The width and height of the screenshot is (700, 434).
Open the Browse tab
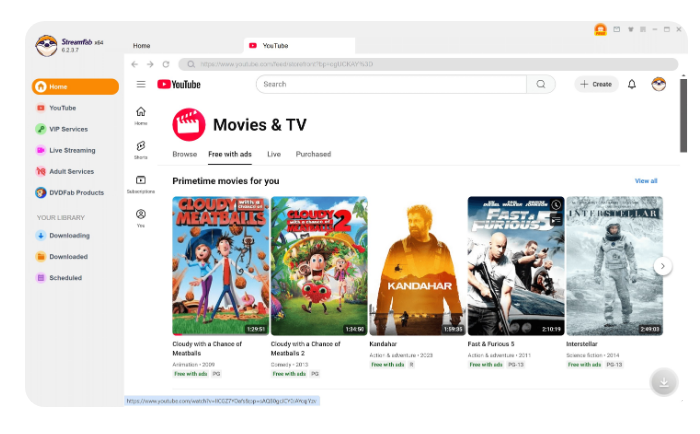coord(185,154)
